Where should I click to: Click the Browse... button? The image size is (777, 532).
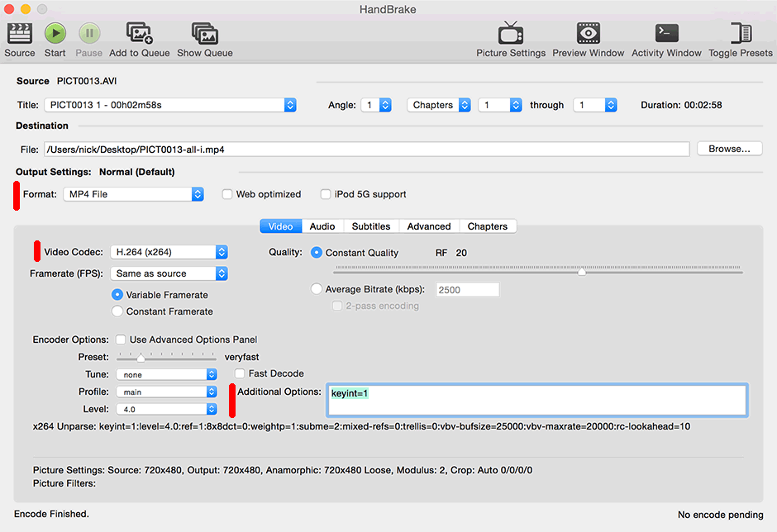tap(729, 149)
